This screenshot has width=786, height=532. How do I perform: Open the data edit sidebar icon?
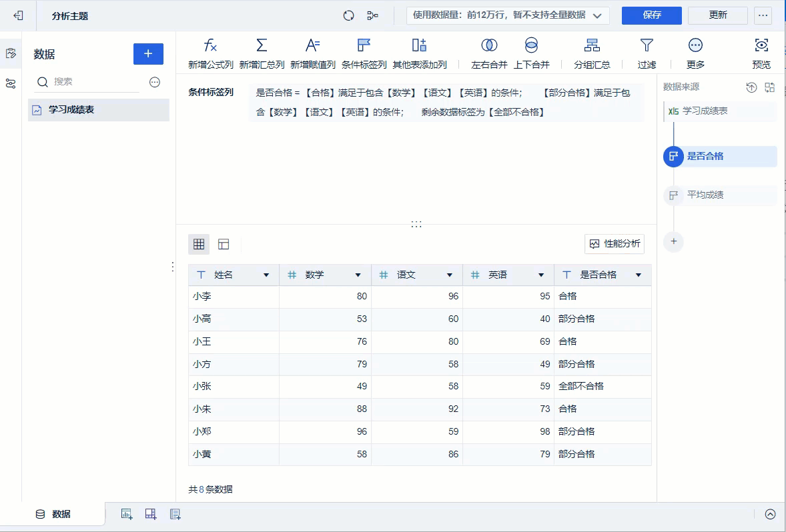point(11,53)
